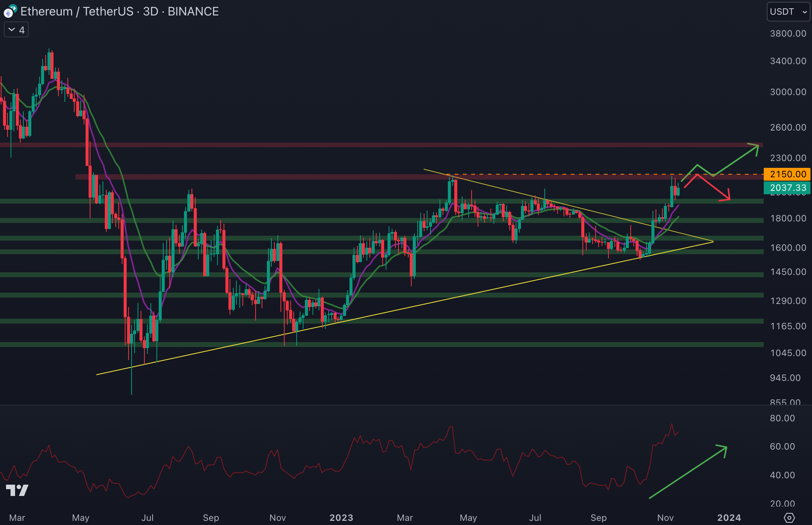This screenshot has height=525, width=812.
Task: Click the 3800.00 price scale label
Action: (788, 34)
